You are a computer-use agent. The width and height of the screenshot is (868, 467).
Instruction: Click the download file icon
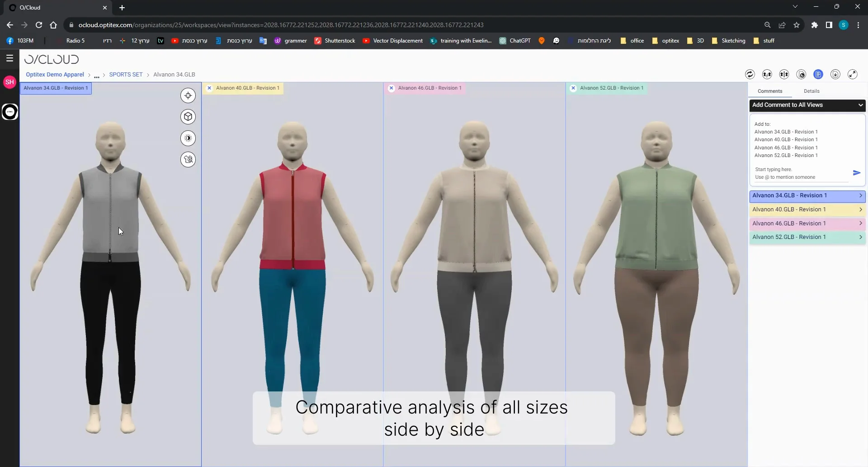[x=835, y=75]
